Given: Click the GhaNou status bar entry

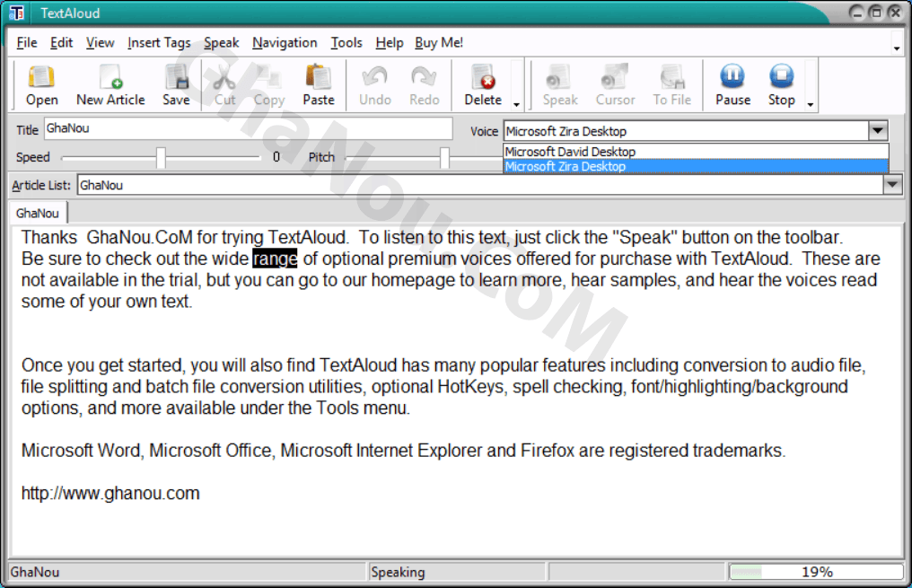Looking at the screenshot, I should point(188,572).
